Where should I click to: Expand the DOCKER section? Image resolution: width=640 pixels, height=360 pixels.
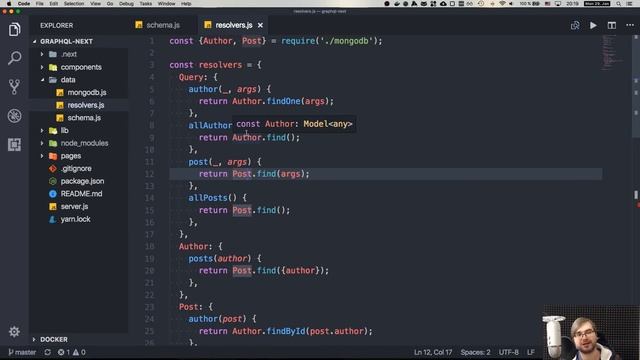click(x=53, y=339)
